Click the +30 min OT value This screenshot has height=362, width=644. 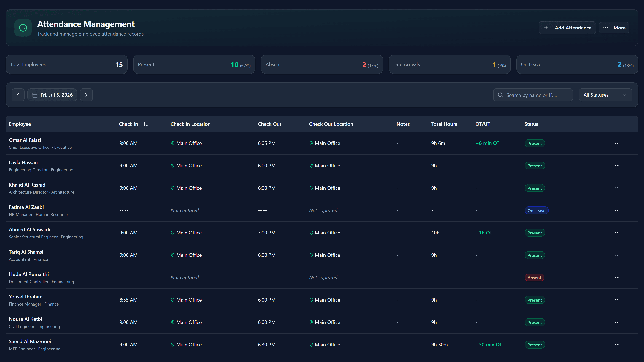(489, 345)
